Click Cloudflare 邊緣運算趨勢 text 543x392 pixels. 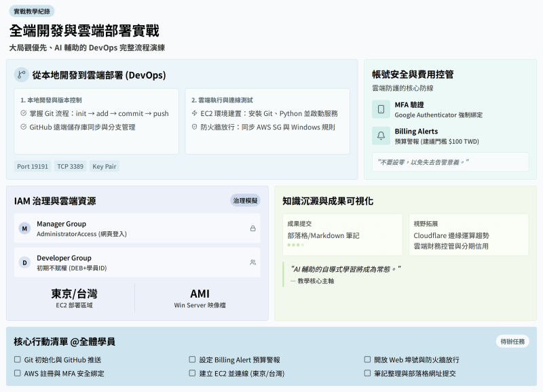[x=451, y=235]
